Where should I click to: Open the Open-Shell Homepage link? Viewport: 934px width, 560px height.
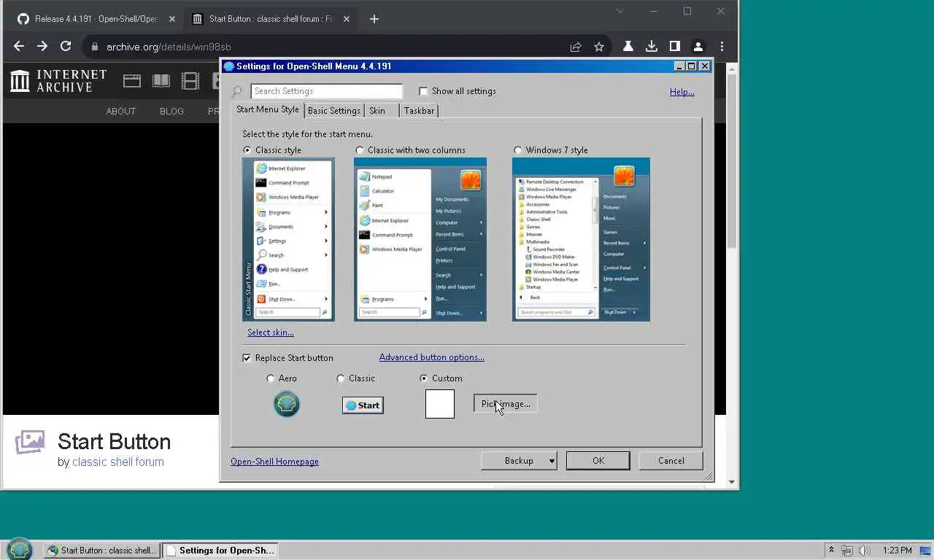tap(274, 462)
